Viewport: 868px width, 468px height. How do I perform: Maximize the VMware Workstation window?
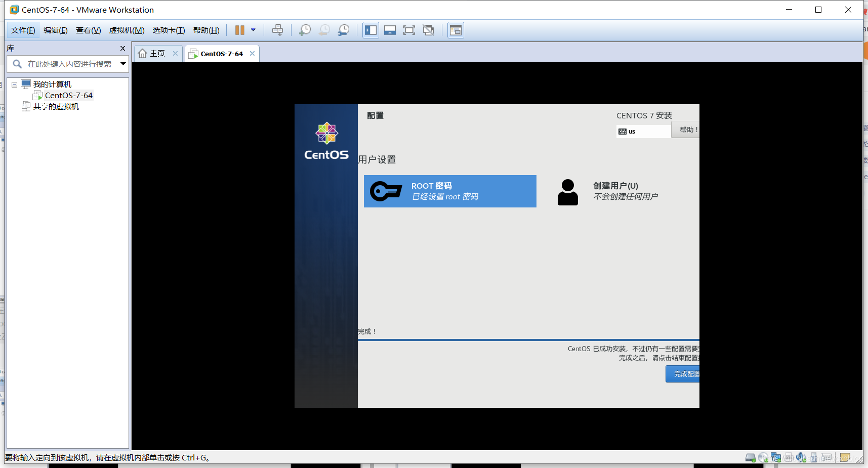818,10
